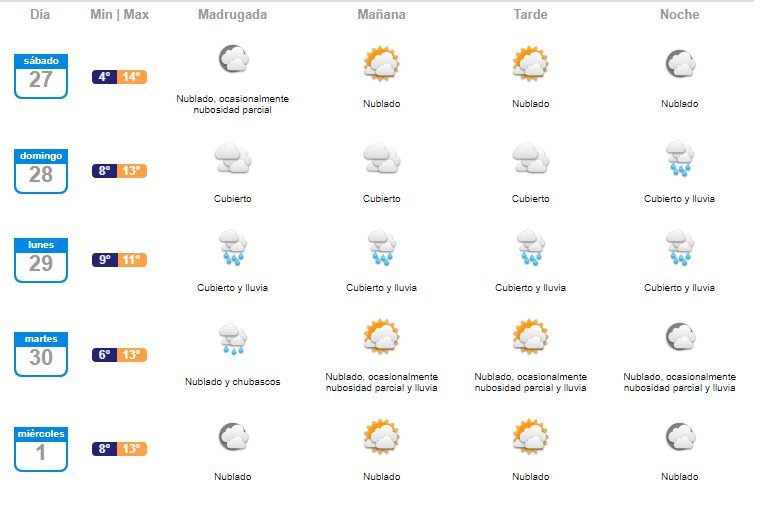Click the Noche column header
Image resolution: width=769 pixels, height=505 pixels.
(x=680, y=15)
